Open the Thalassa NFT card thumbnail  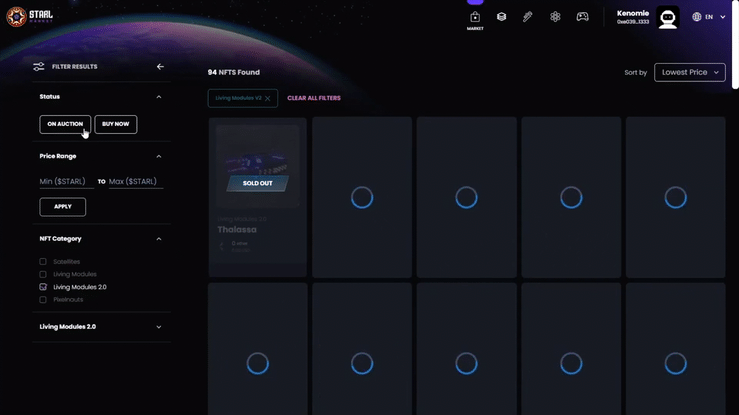[257, 166]
